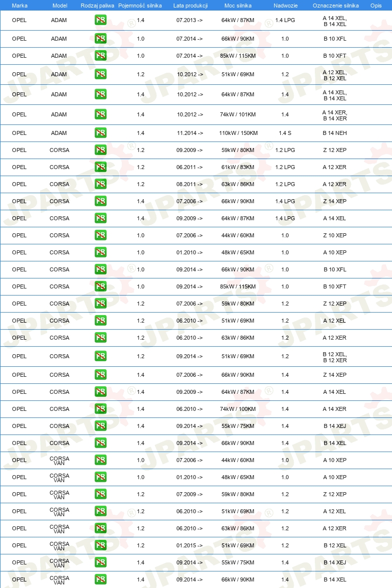Select the '01.2015 ->' production date
Image resolution: width=392 pixels, height=588 pixels.
(x=189, y=545)
